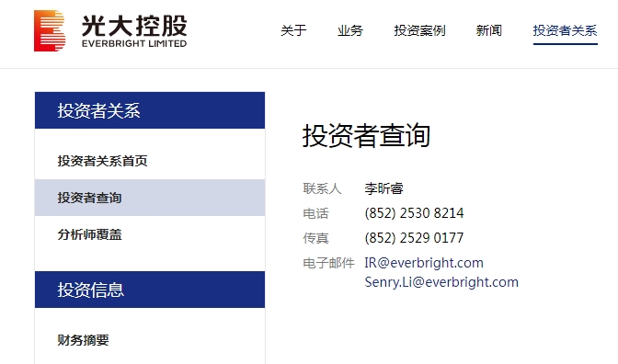Click the IR@everbright.com email link

click(424, 263)
